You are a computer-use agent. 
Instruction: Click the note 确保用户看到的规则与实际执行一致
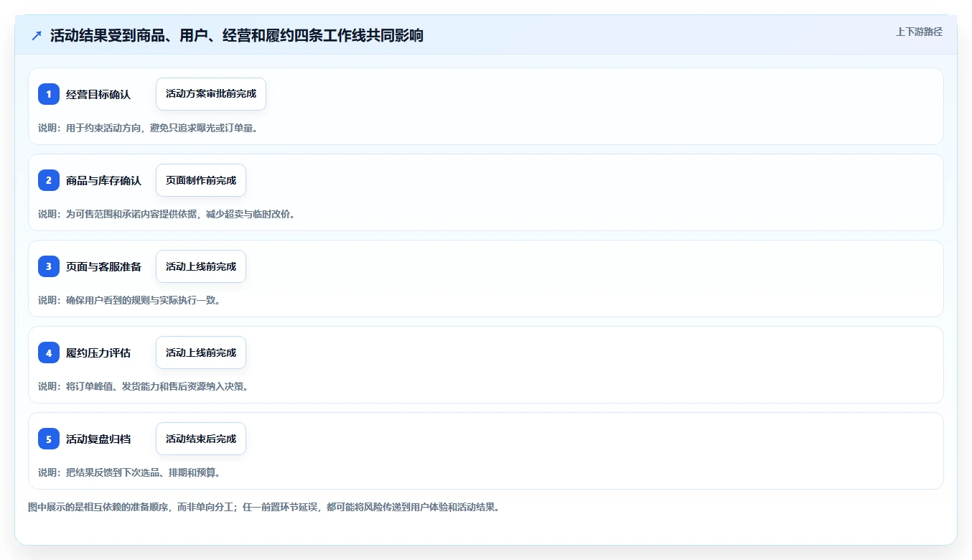(129, 300)
